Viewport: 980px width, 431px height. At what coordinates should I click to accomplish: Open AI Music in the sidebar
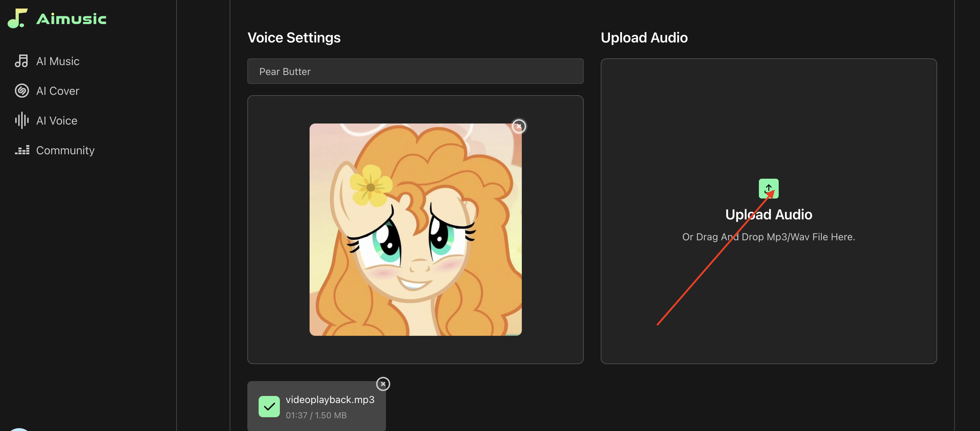point(47,61)
